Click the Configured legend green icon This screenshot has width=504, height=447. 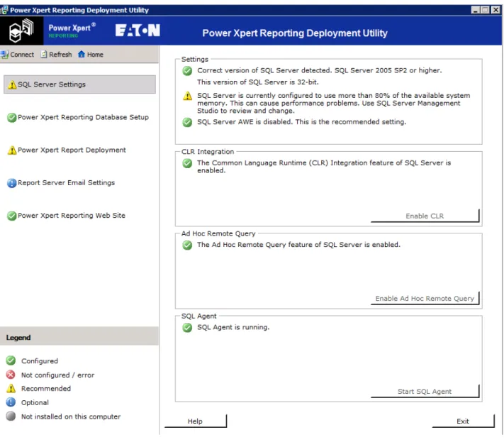pos(11,360)
